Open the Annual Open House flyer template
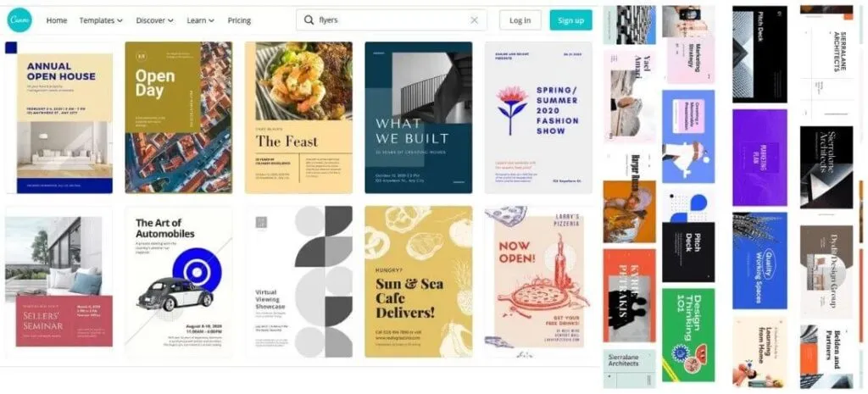Screen dimensions: 868x394 click(x=59, y=117)
